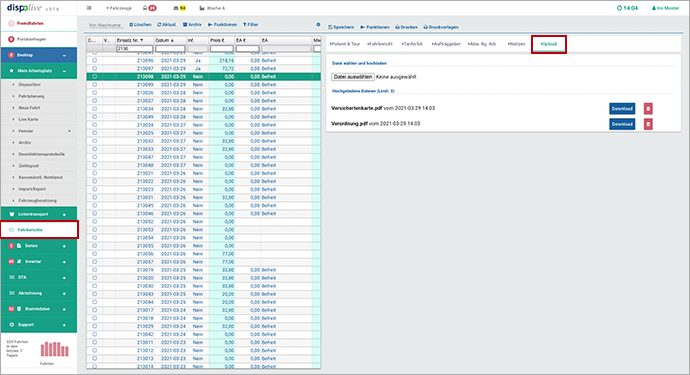
Task: Click the Archiv button in the list toolbar
Action: pyautogui.click(x=192, y=25)
